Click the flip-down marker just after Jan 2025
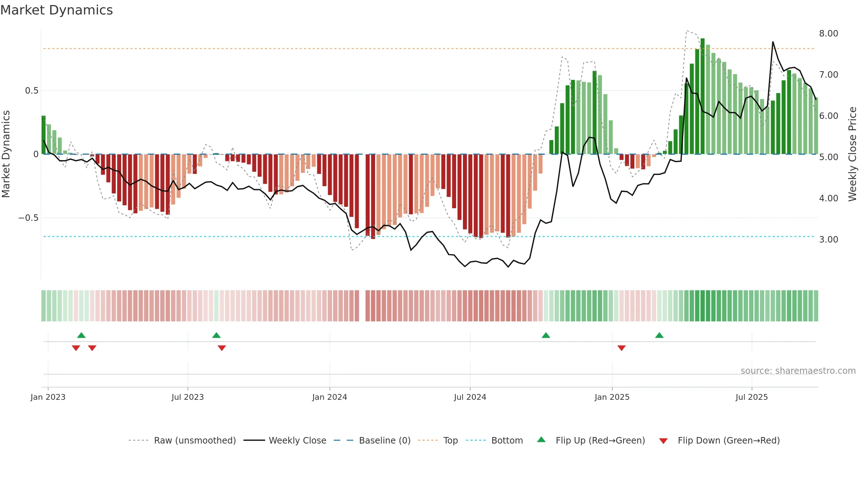Screen dimensions: 868x488 point(622,348)
